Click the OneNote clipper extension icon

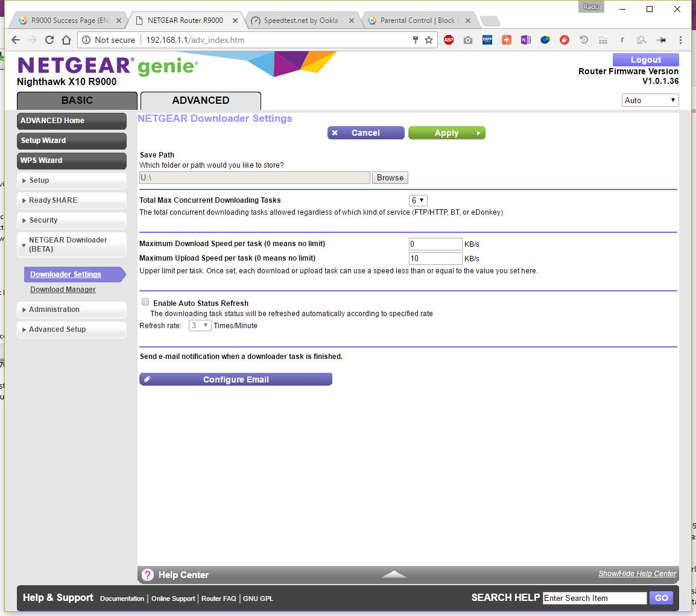525,40
